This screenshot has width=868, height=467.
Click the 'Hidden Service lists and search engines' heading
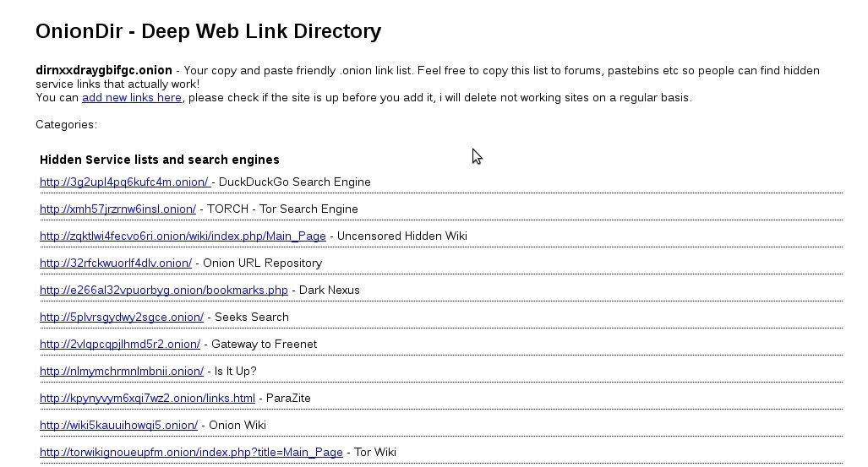pyautogui.click(x=159, y=160)
